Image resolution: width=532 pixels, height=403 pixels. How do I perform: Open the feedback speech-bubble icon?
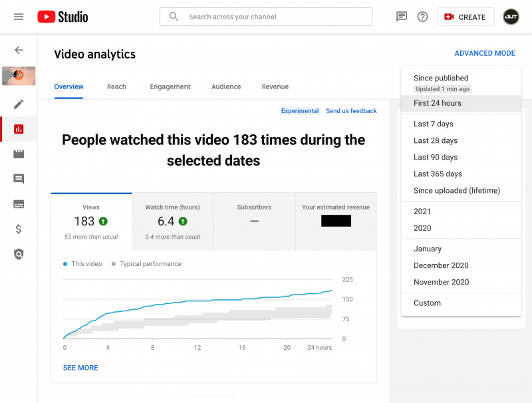tap(401, 17)
